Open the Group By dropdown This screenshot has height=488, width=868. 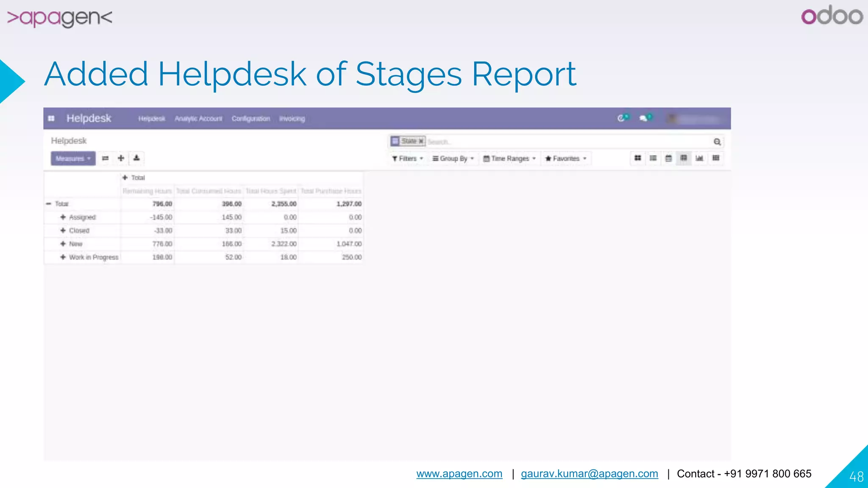coord(453,158)
